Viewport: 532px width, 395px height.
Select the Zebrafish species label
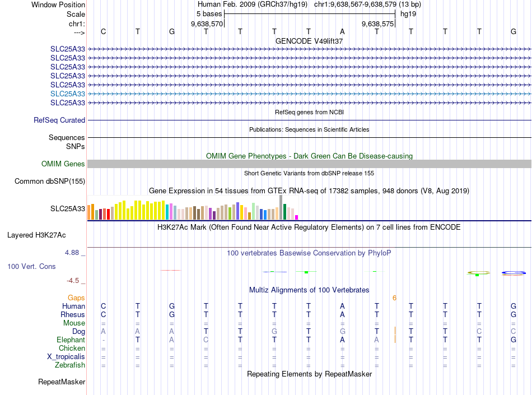70,365
